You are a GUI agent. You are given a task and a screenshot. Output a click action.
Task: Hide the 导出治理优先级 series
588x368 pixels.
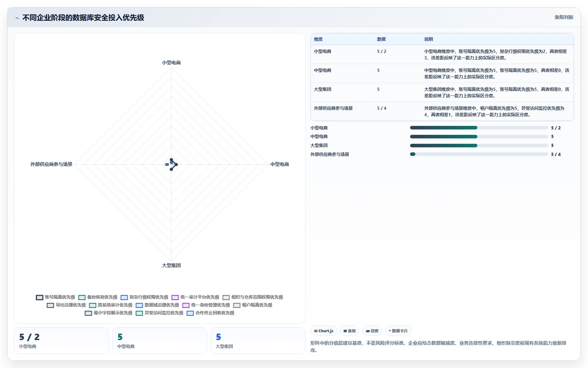[66, 305]
